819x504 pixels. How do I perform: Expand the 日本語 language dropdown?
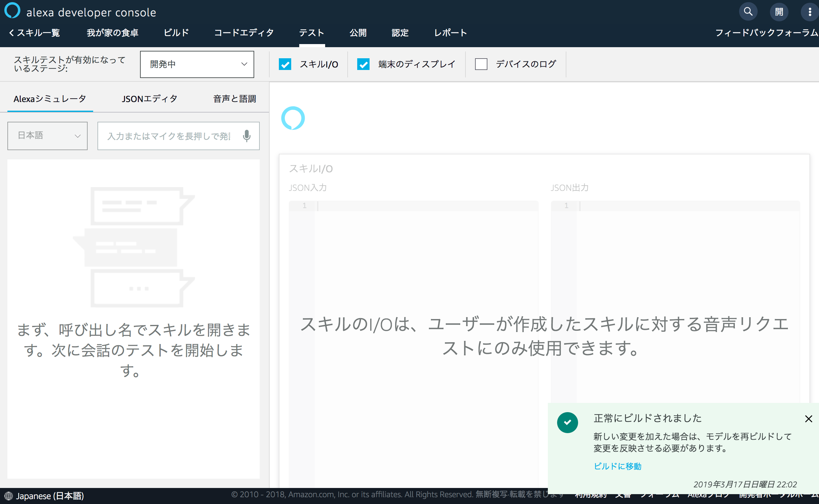click(48, 136)
